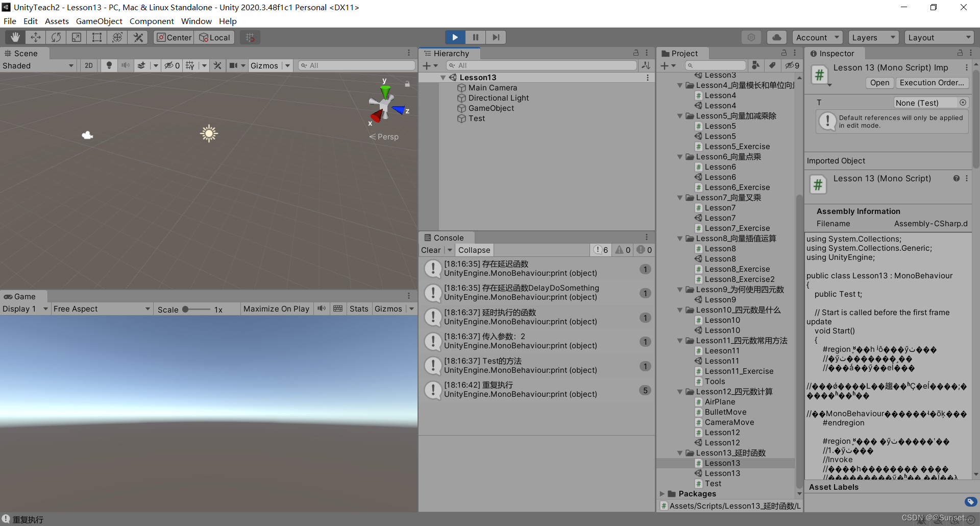Click the Play button
This screenshot has width=980, height=526.
tap(455, 37)
